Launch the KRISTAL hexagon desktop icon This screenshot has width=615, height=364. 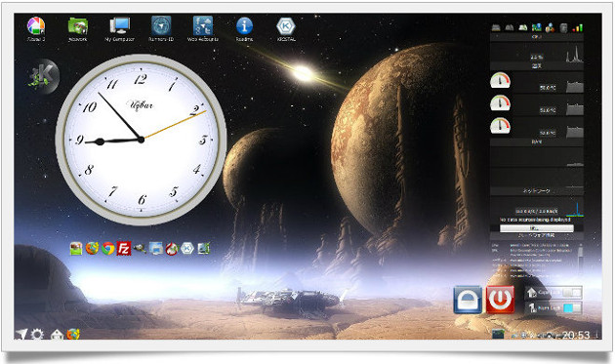(x=286, y=26)
